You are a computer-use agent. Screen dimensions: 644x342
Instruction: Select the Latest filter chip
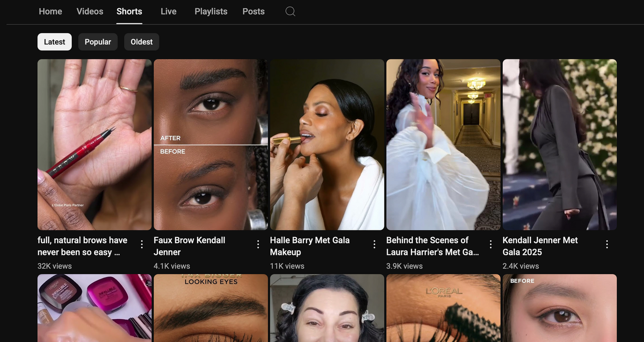(x=55, y=42)
